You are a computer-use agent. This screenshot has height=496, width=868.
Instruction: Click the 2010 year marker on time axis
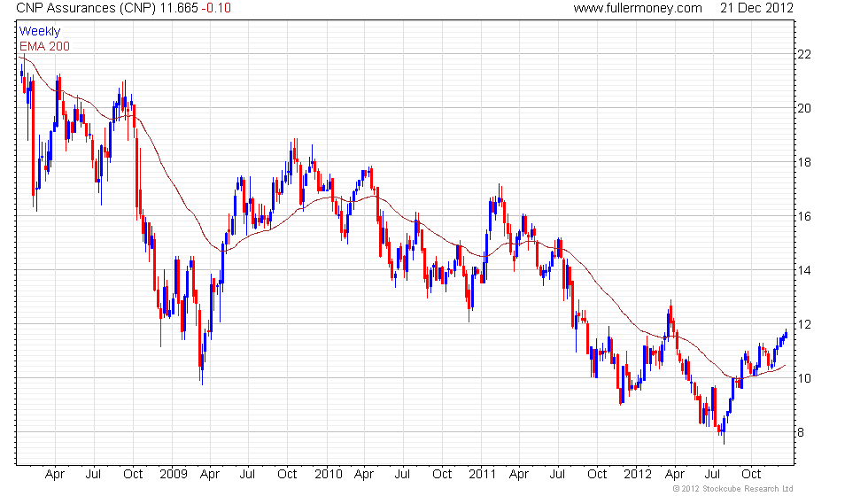click(329, 475)
